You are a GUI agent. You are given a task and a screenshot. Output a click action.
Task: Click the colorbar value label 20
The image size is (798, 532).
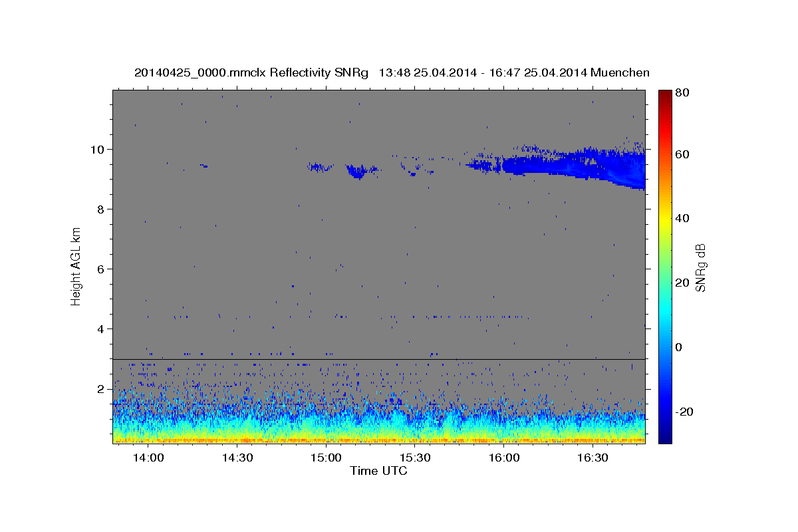pos(683,283)
